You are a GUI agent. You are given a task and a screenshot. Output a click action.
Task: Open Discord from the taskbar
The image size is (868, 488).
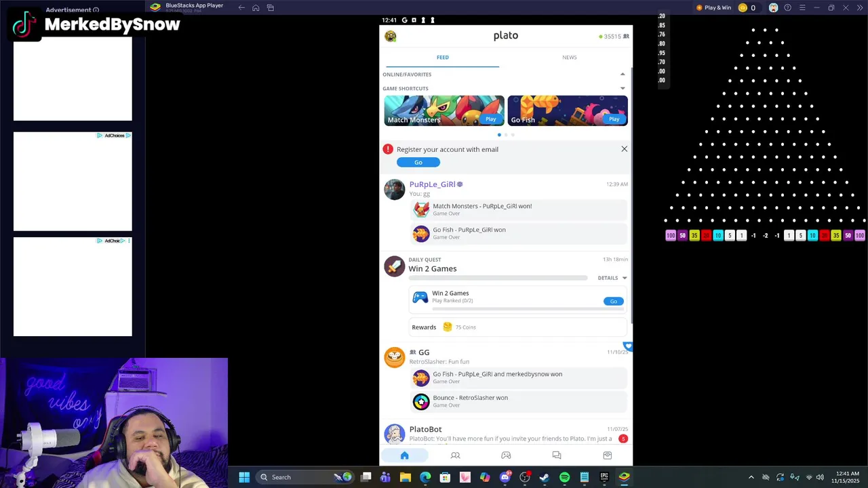[x=505, y=477]
